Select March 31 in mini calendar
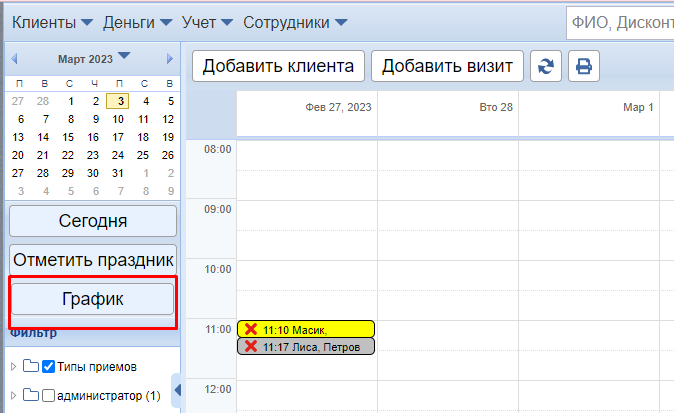The width and height of the screenshot is (674, 413). point(118,173)
